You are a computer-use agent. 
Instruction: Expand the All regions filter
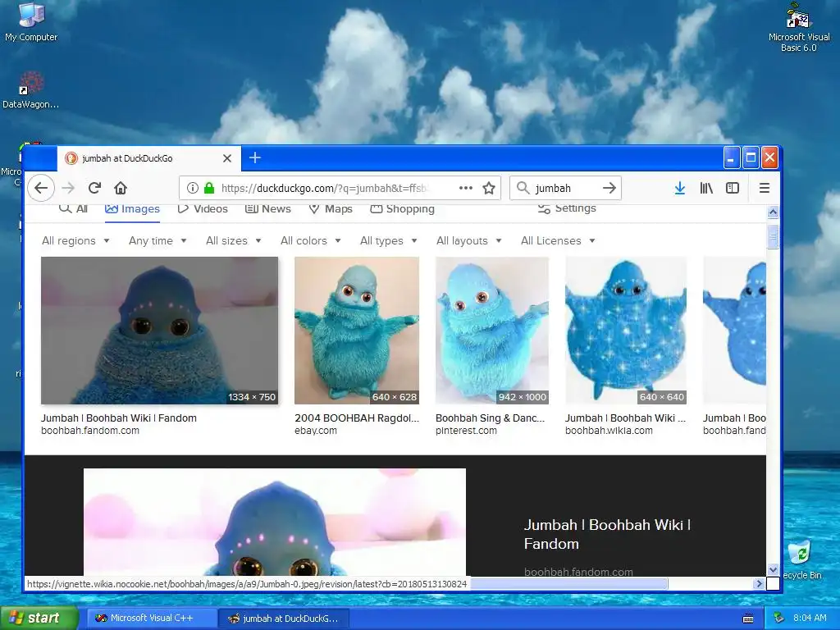point(75,240)
